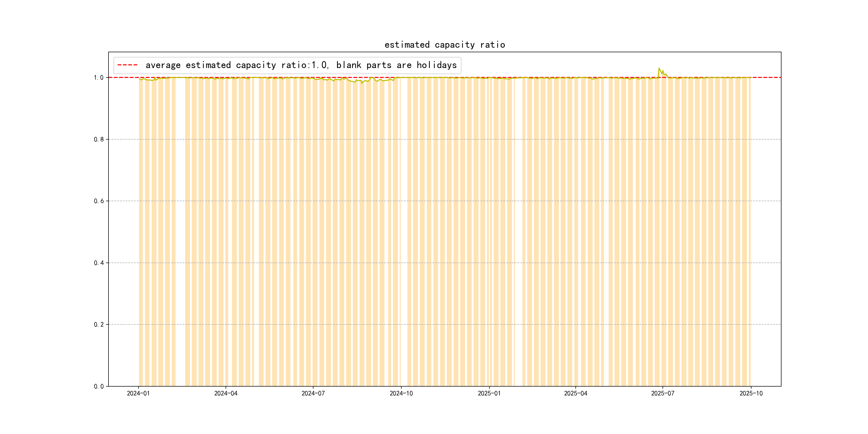Click the 2024-07 x-axis tick label
Image resolution: width=868 pixels, height=434 pixels.
[x=313, y=393]
